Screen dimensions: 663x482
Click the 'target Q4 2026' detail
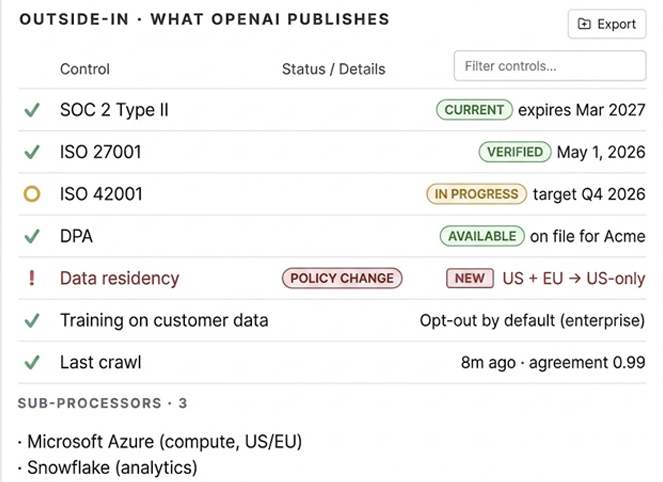point(589,194)
